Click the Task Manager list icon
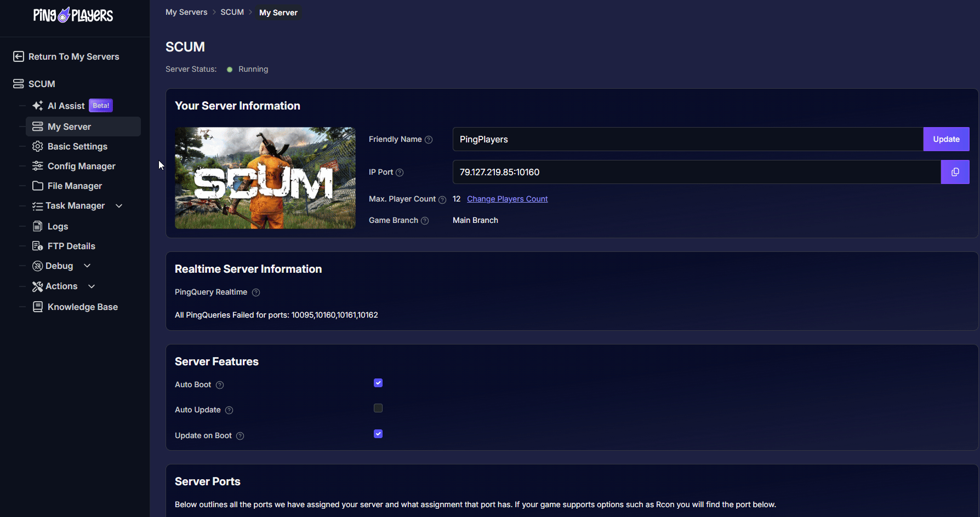This screenshot has width=980, height=517. 38,206
